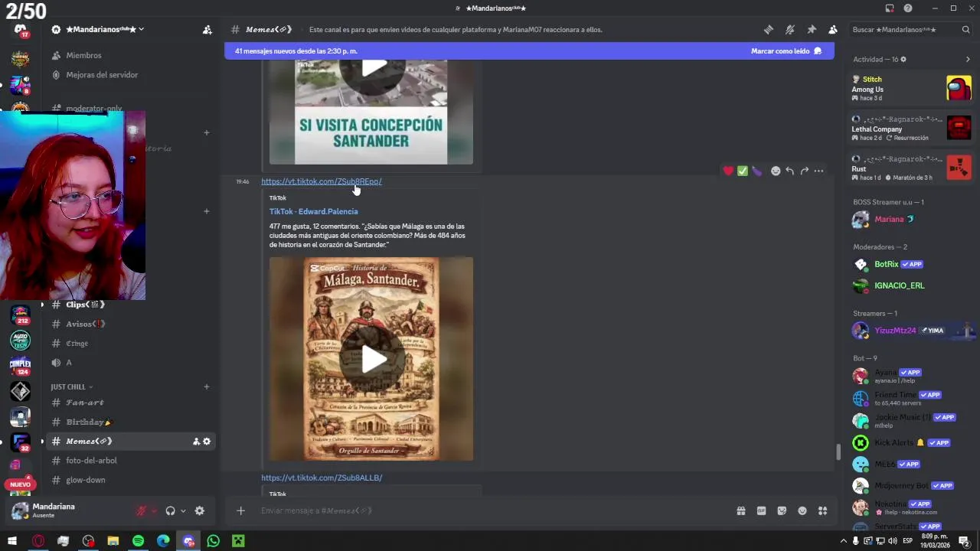The height and width of the screenshot is (551, 980).
Task: Click invite people icon beside server name
Action: (x=207, y=30)
